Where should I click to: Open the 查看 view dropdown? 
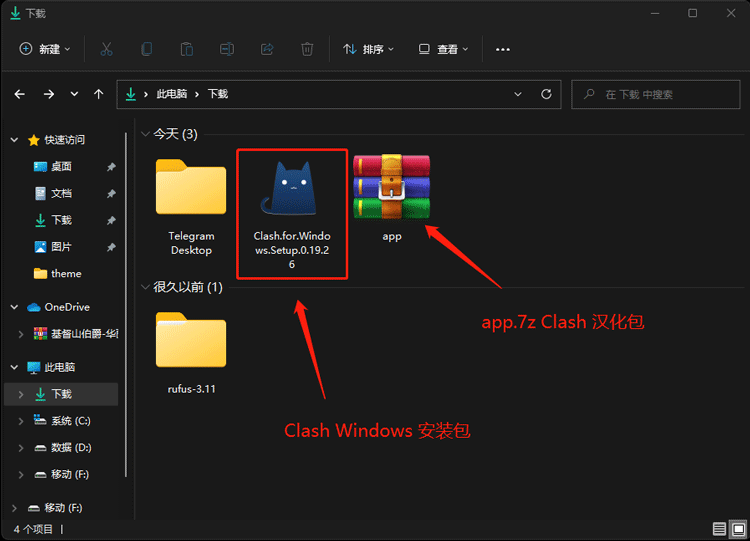[443, 49]
